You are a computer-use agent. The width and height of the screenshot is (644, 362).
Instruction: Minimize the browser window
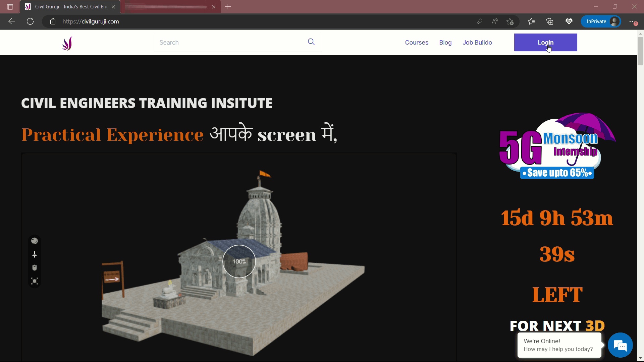(x=596, y=7)
